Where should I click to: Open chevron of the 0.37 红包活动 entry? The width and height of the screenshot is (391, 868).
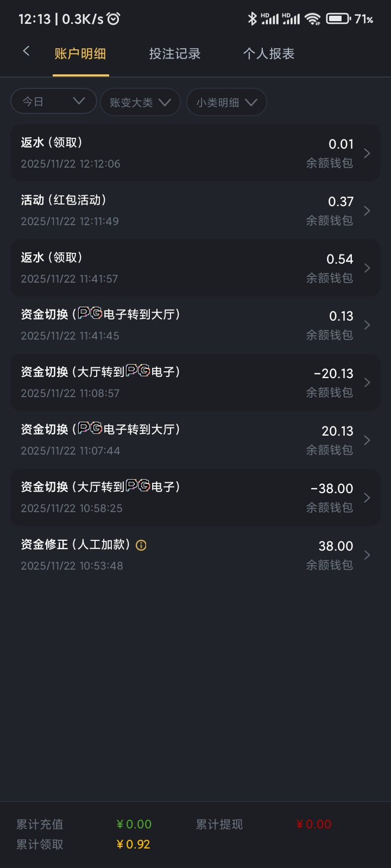367,211
